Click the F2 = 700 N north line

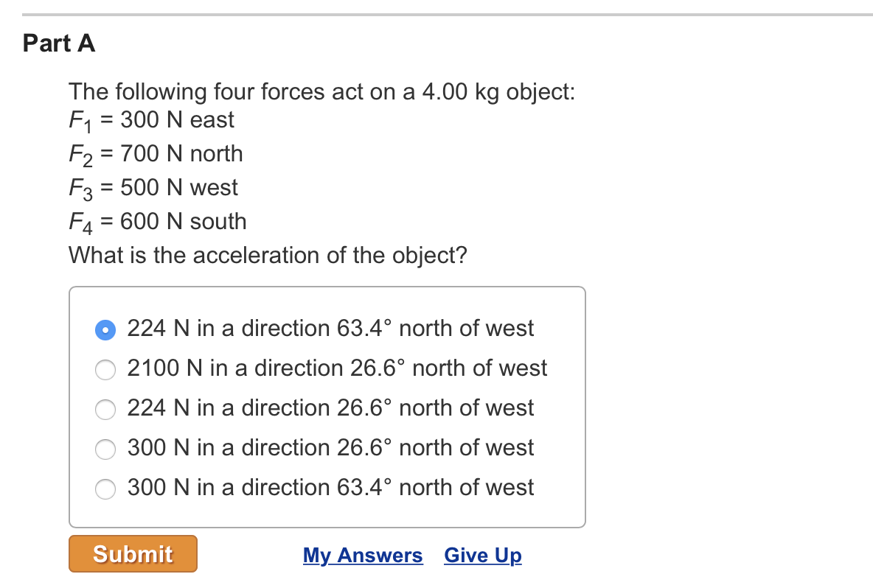[x=155, y=153]
